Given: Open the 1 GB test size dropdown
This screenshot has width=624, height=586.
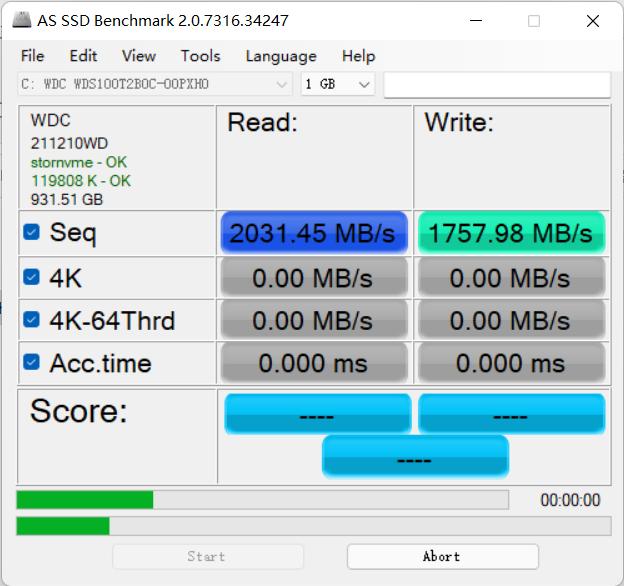Looking at the screenshot, I should coord(338,84).
